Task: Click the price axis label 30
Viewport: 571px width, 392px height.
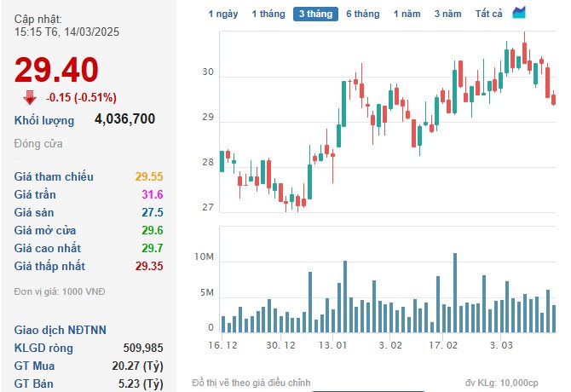Action: pos(208,72)
